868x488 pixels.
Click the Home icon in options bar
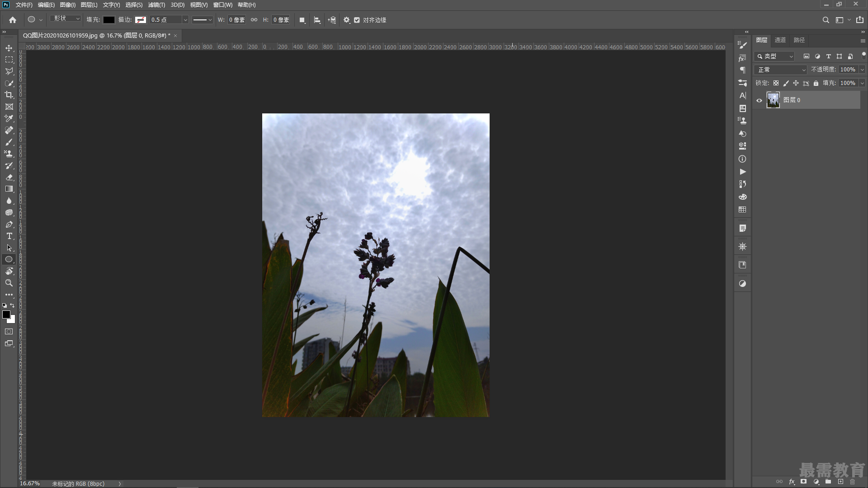click(x=13, y=20)
